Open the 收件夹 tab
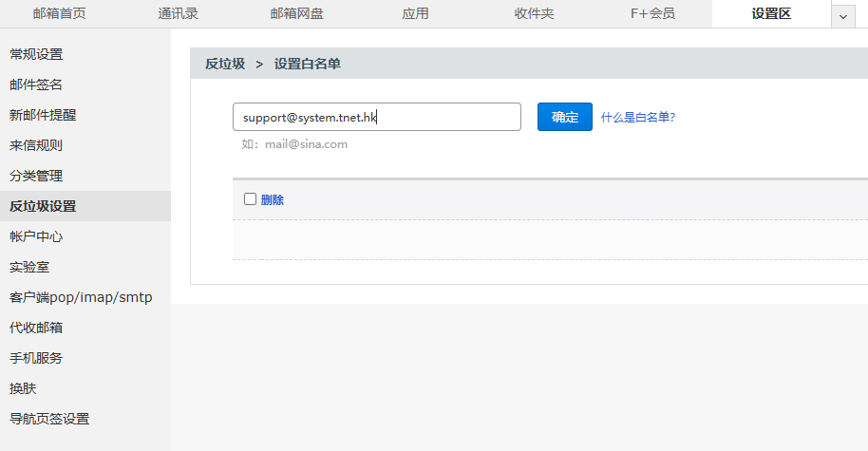Image resolution: width=868 pixels, height=451 pixels. tap(534, 13)
